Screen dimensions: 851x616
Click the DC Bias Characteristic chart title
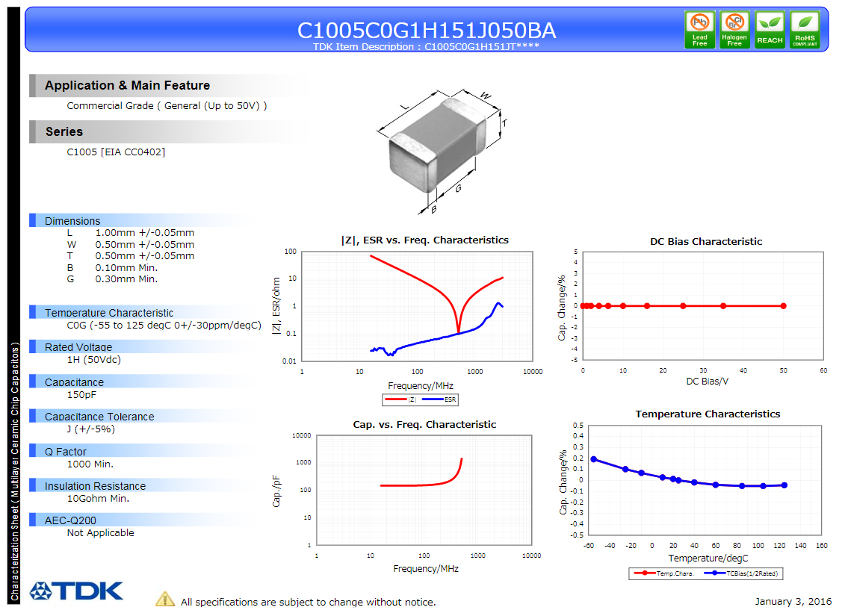click(x=706, y=241)
